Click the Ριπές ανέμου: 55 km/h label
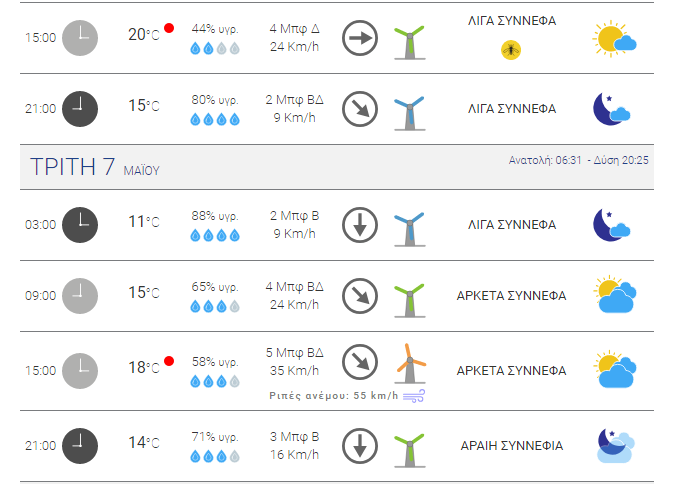Screen dimensions: 677x484 click(x=333, y=396)
